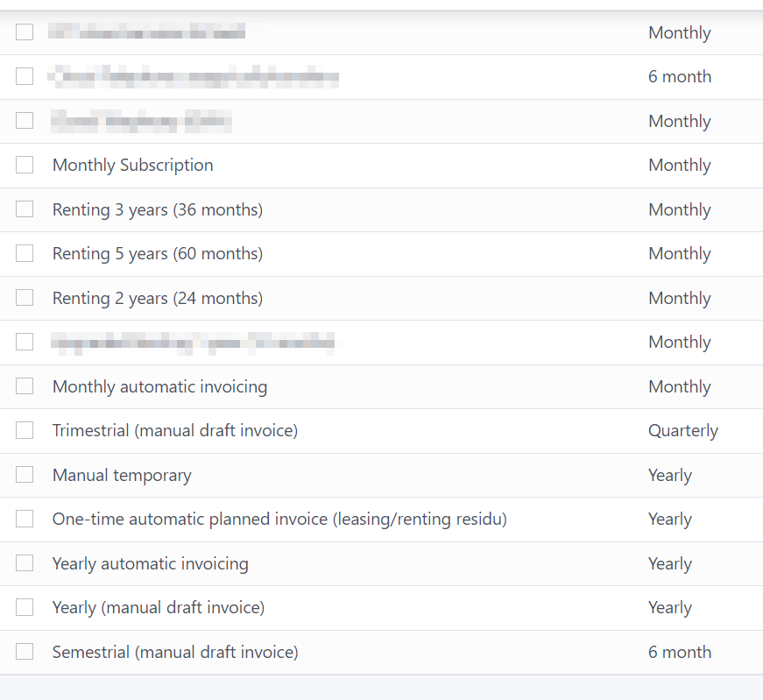763x700 pixels.
Task: Enable the Manual temporary row checkbox
Action: (25, 475)
